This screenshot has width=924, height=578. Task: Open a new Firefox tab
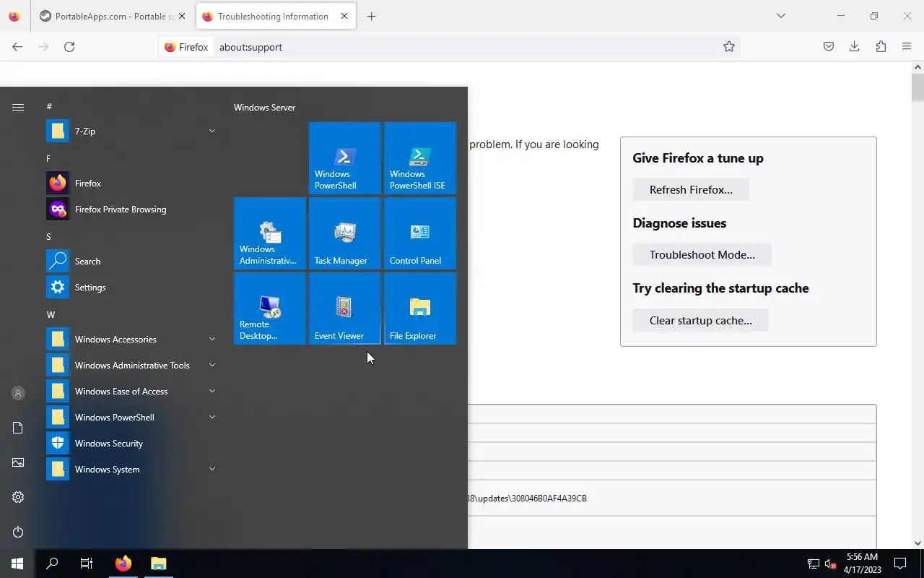click(371, 16)
